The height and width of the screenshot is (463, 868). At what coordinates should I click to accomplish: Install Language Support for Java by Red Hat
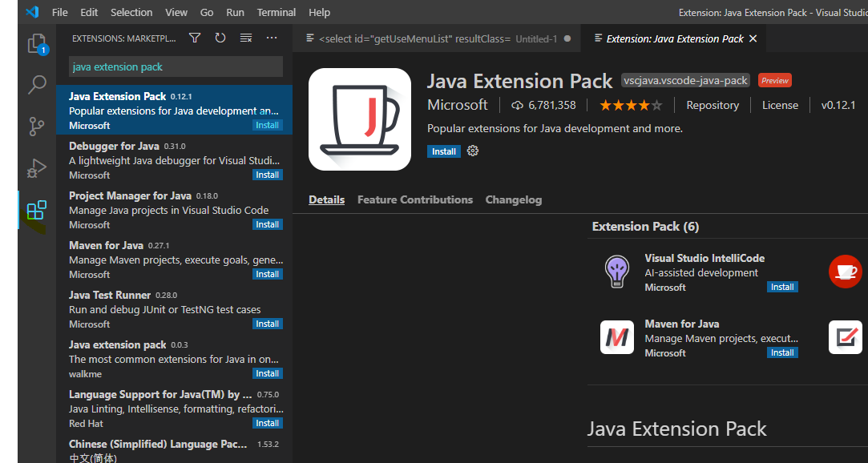[268, 423]
